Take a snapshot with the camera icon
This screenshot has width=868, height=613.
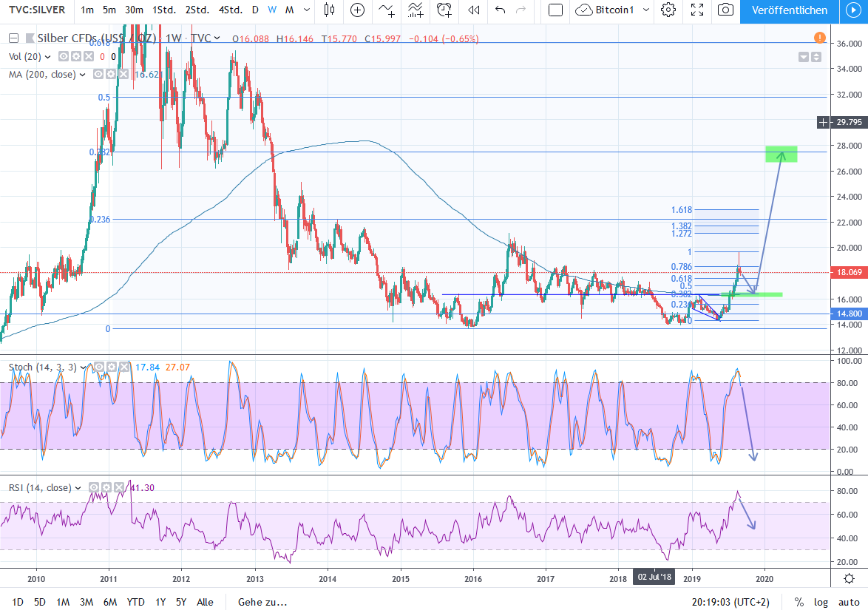(x=726, y=10)
